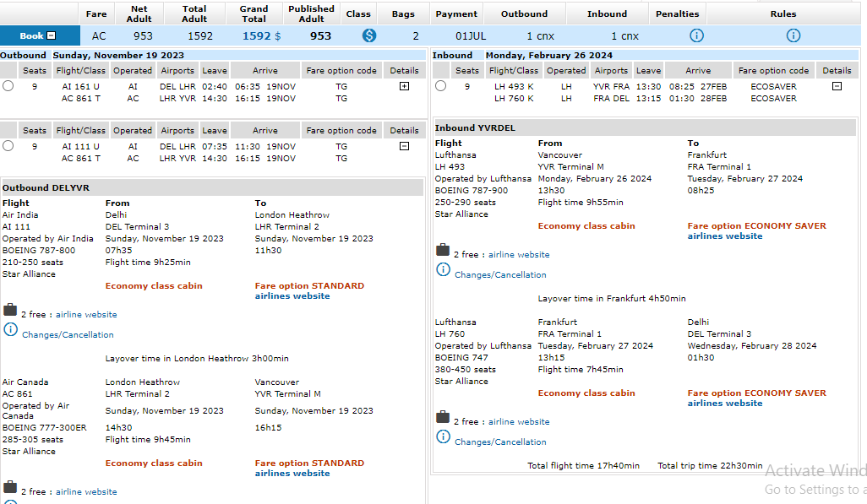Image resolution: width=867 pixels, height=504 pixels.
Task: Open Changes/Cancellation link for LH 760 flight
Action: click(500, 442)
